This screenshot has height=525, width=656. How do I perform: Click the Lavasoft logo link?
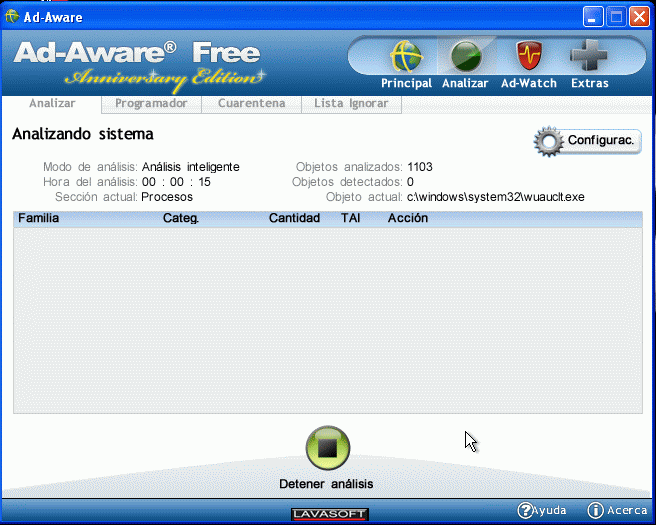pos(330,514)
